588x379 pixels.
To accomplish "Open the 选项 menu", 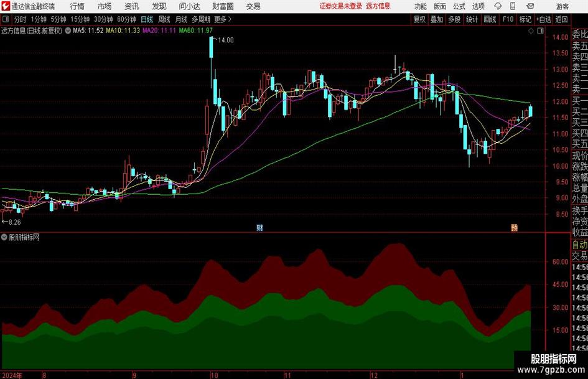I will [478, 6].
